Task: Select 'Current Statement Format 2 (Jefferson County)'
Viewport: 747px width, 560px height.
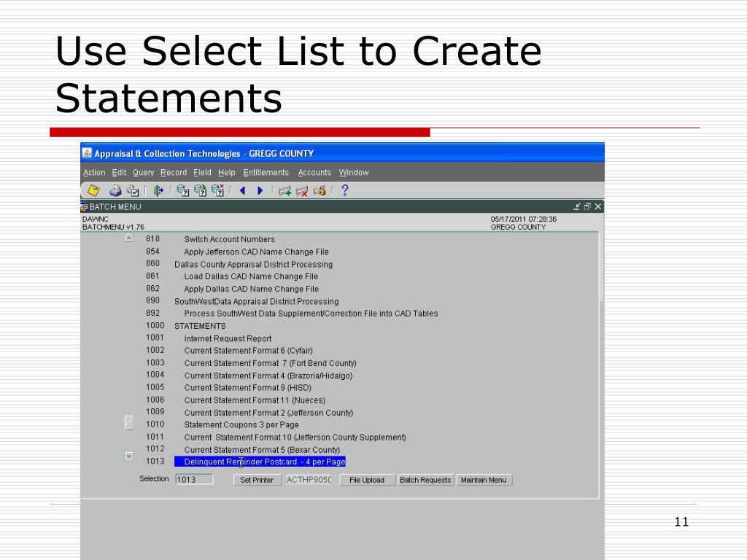Action: click(268, 413)
